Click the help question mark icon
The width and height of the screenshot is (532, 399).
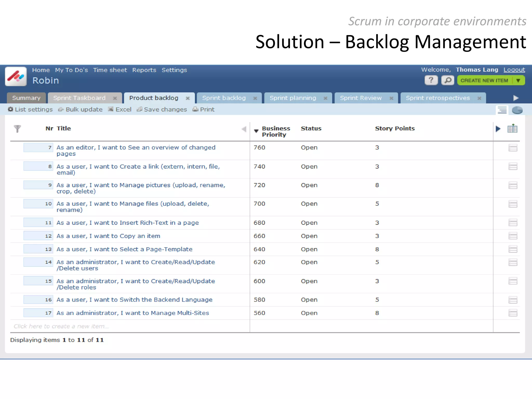(x=431, y=80)
